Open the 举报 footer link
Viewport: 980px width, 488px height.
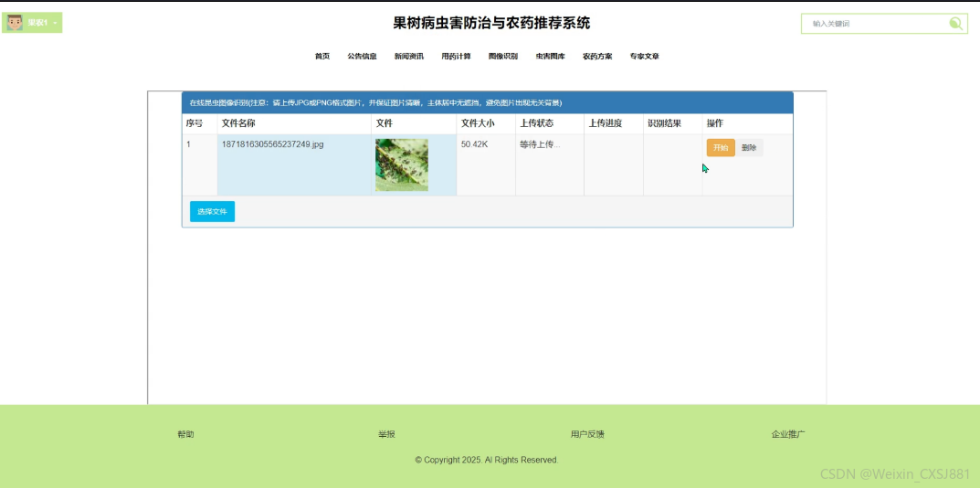(x=386, y=434)
